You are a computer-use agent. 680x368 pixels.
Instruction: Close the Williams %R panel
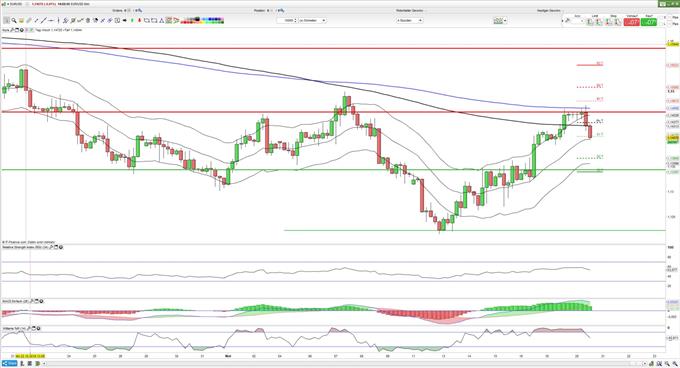38,329
